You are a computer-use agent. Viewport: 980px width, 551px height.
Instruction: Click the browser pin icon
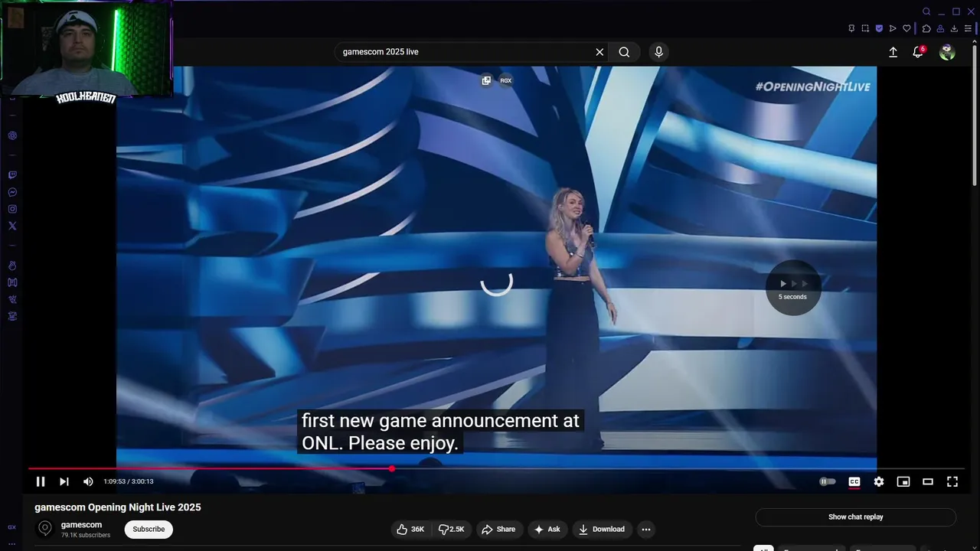click(851, 28)
